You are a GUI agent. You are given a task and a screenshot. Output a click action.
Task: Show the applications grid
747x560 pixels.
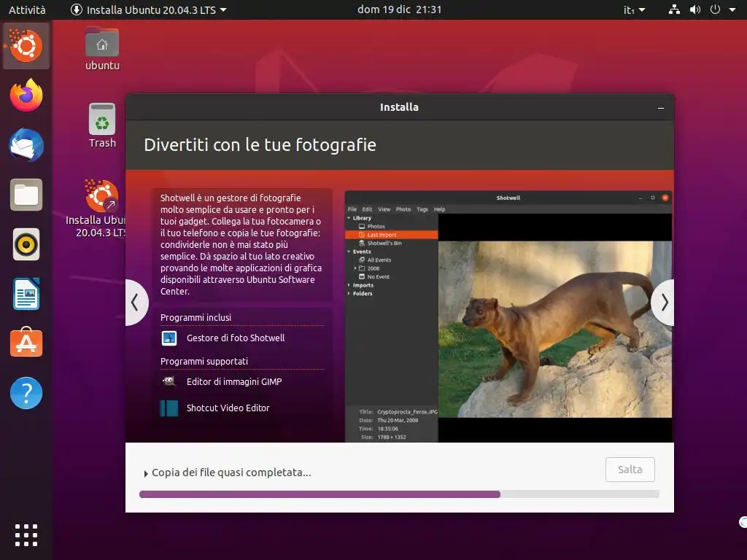pyautogui.click(x=26, y=534)
